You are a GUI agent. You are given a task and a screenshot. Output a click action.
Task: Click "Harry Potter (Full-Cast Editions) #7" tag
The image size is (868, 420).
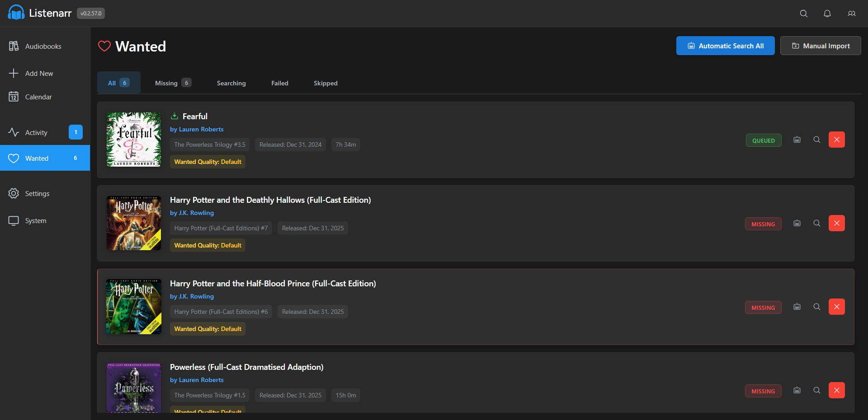221,228
